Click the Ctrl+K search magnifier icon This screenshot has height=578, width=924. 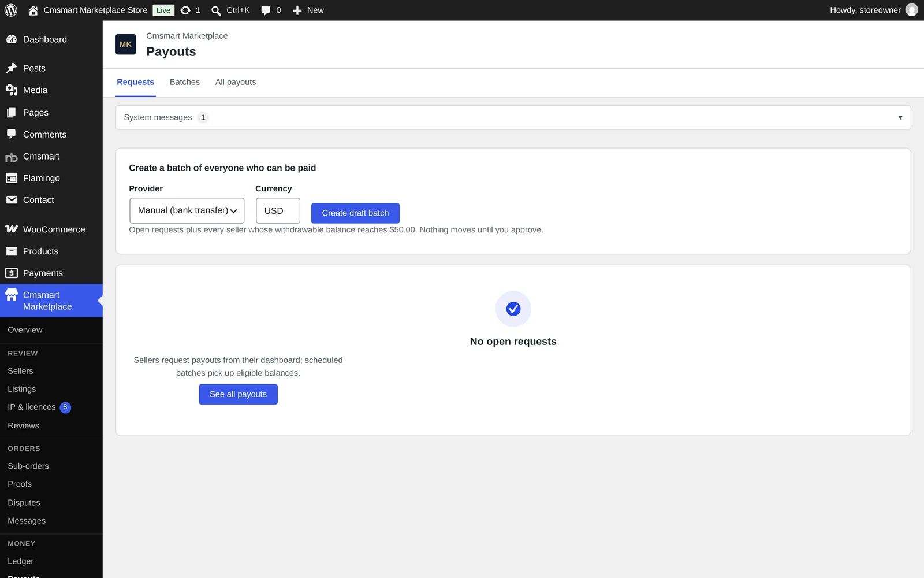216,10
